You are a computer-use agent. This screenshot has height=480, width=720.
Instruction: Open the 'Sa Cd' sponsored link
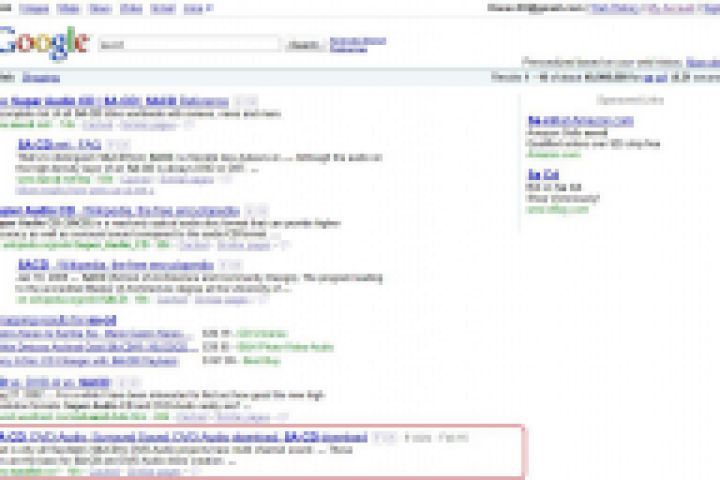tap(543, 174)
